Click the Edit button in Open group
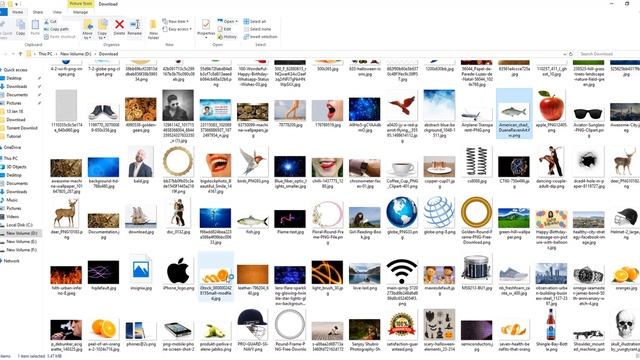This screenshot has height=360, width=640. coord(224,29)
